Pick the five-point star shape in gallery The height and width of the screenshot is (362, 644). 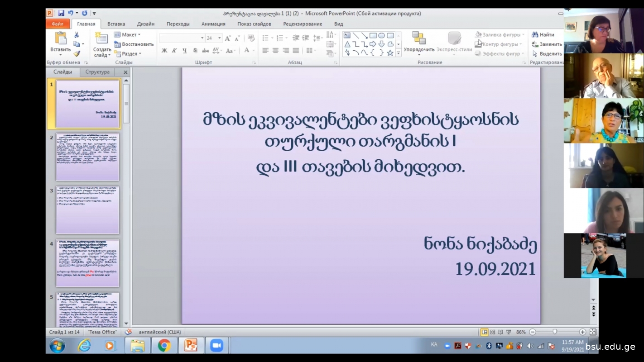(390, 53)
